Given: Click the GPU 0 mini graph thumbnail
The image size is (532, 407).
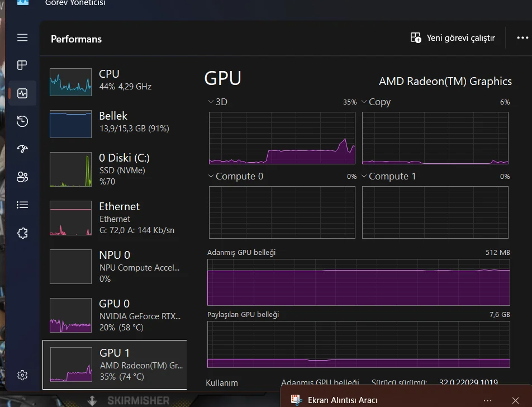Looking at the screenshot, I should pyautogui.click(x=70, y=315).
